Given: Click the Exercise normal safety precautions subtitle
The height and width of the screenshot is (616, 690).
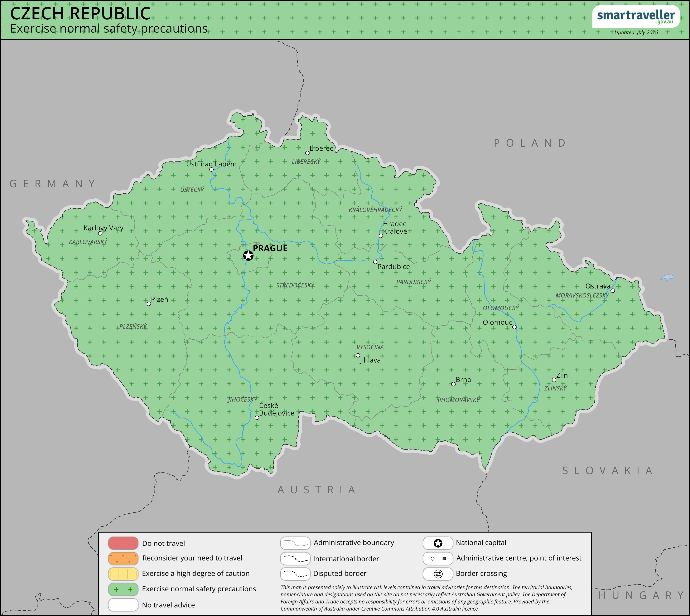Looking at the screenshot, I should coord(109,29).
